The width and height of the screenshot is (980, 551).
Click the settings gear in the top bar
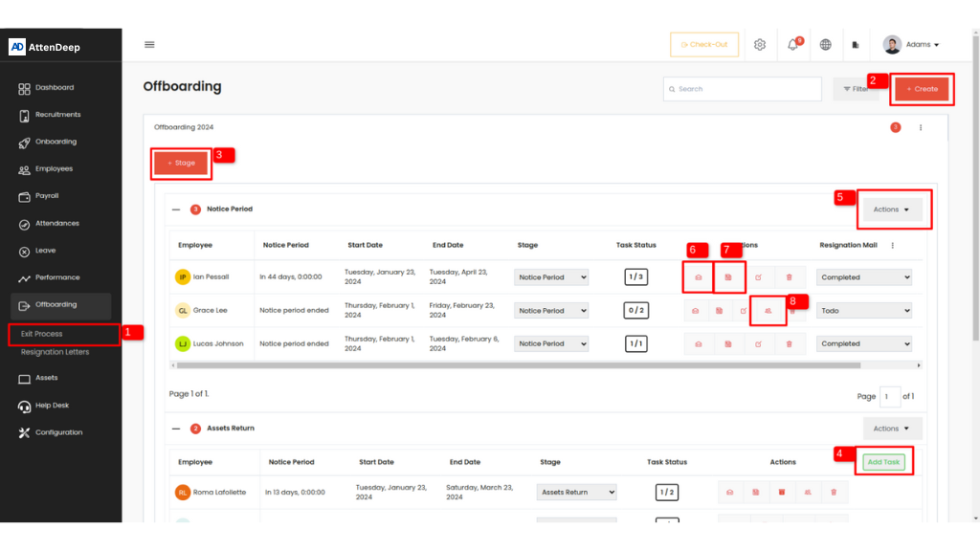(x=760, y=45)
